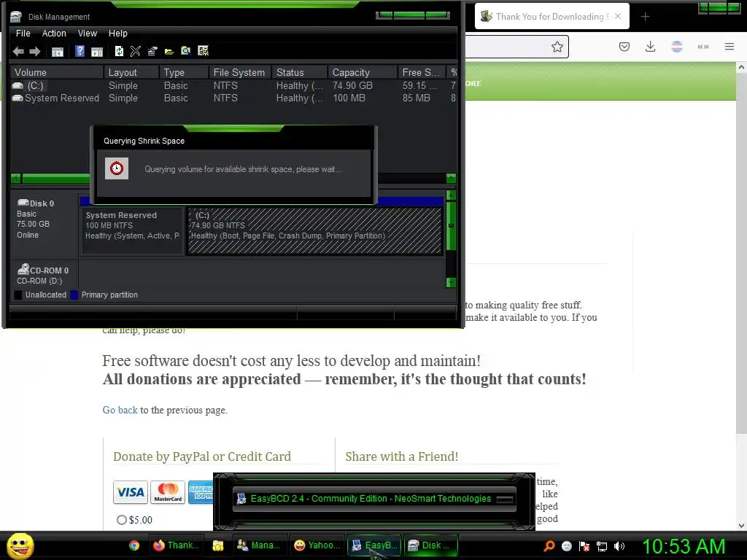Select the hatched (C:) partition block
747x560 pixels.
click(314, 230)
